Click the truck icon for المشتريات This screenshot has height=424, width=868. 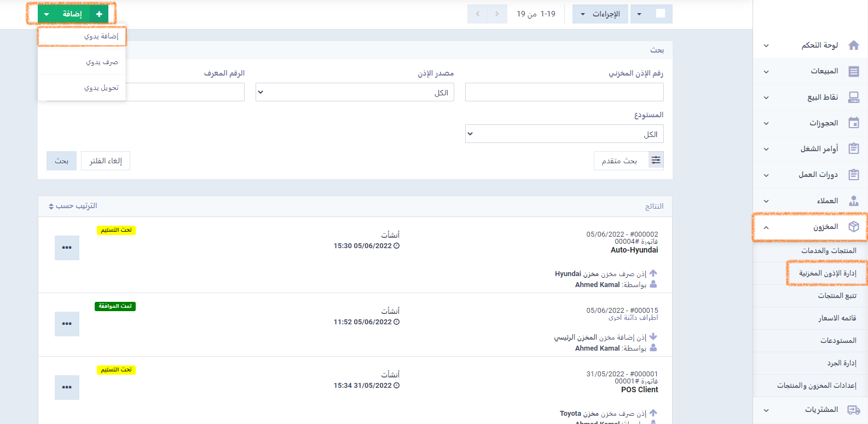(853, 410)
